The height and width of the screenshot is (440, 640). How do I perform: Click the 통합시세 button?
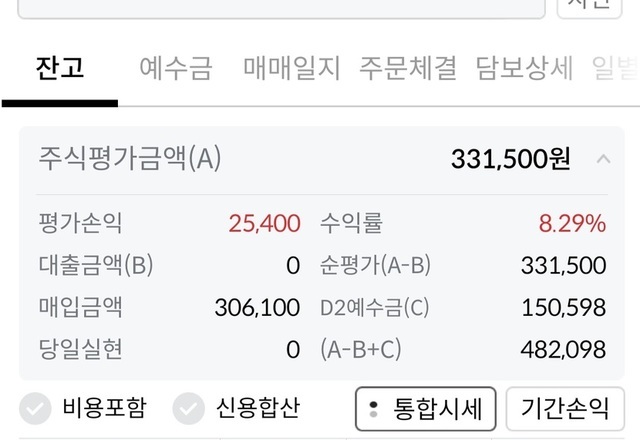click(425, 408)
